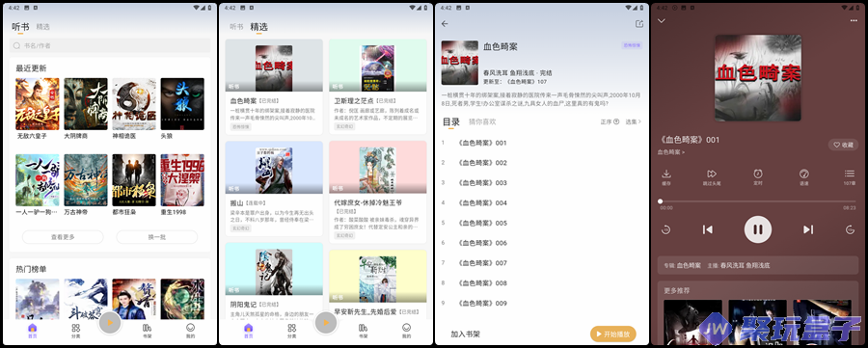Toggle the 正序 chapter sort order
The image size is (868, 348).
click(610, 121)
